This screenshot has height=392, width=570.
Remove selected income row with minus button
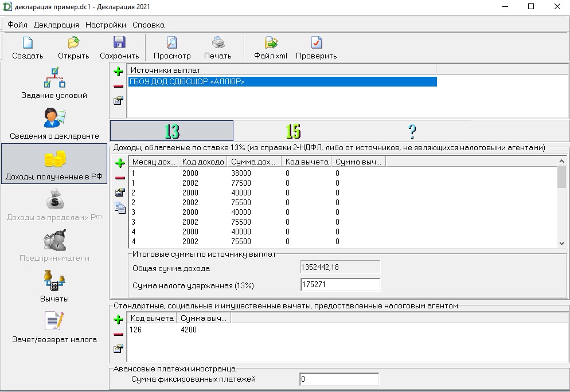[x=119, y=178]
